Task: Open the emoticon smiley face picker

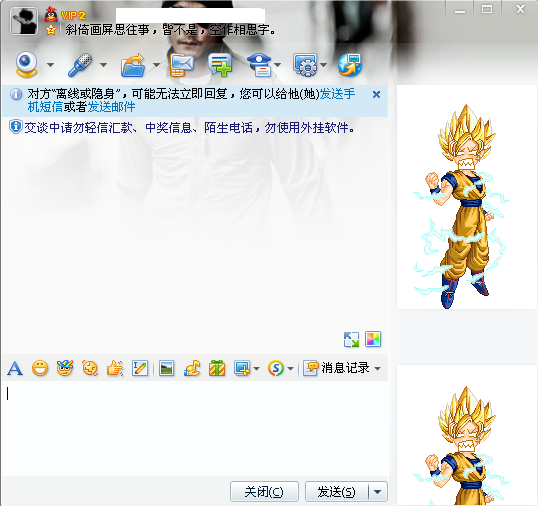Action: click(40, 369)
